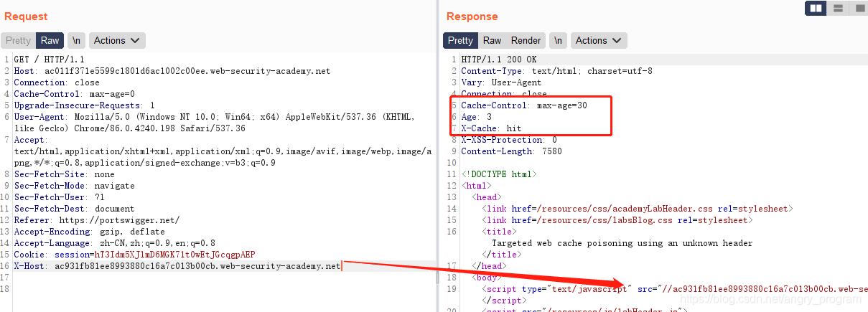The image size is (868, 312).
Task: Toggle \n non-printable characters in Request
Action: (x=76, y=41)
